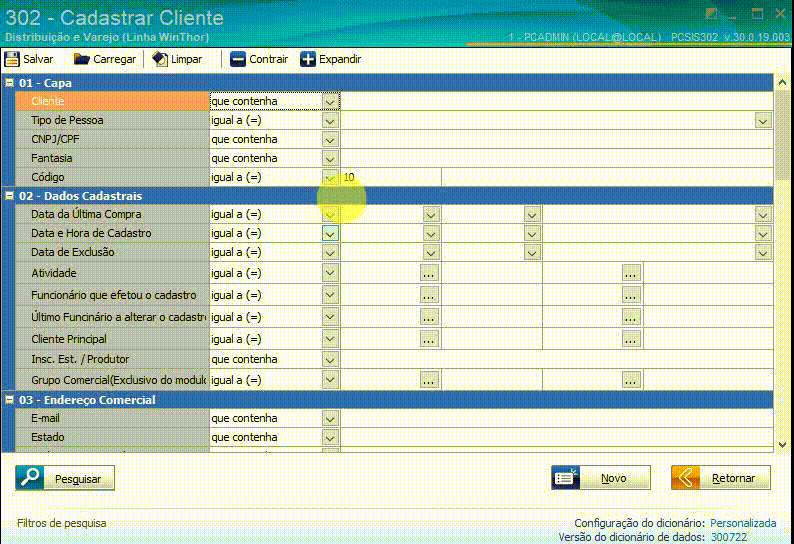Collapse the 02 - Dados Cadastrais section
The image size is (794, 544).
tap(9, 196)
